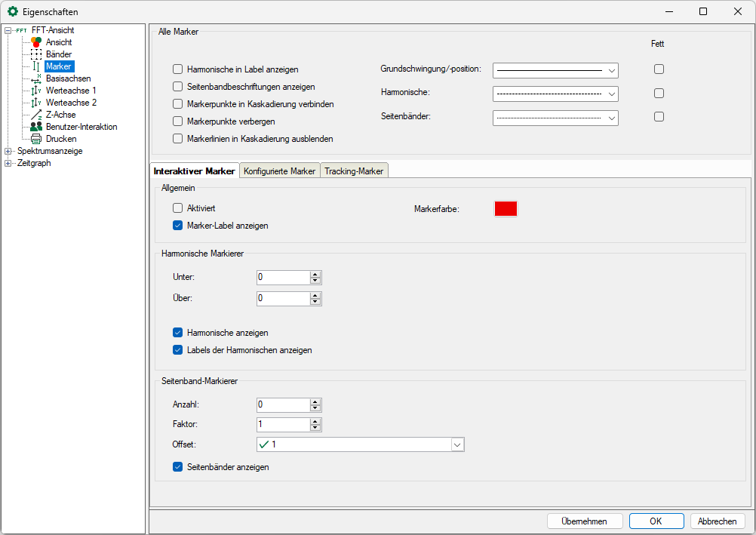
Task: Click the Z-Achse diagonal icon
Action: [36, 115]
